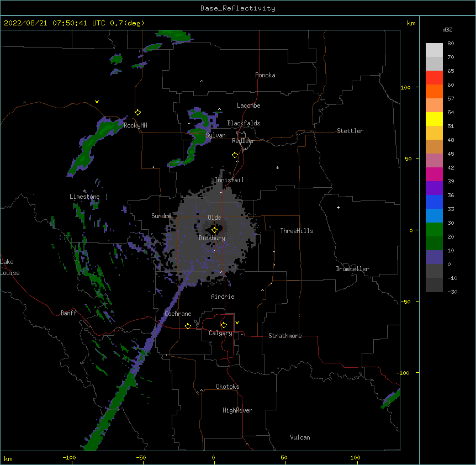Screen dimensions: 476x465
Task: Select the Didsbury label
Action: pyautogui.click(x=212, y=238)
